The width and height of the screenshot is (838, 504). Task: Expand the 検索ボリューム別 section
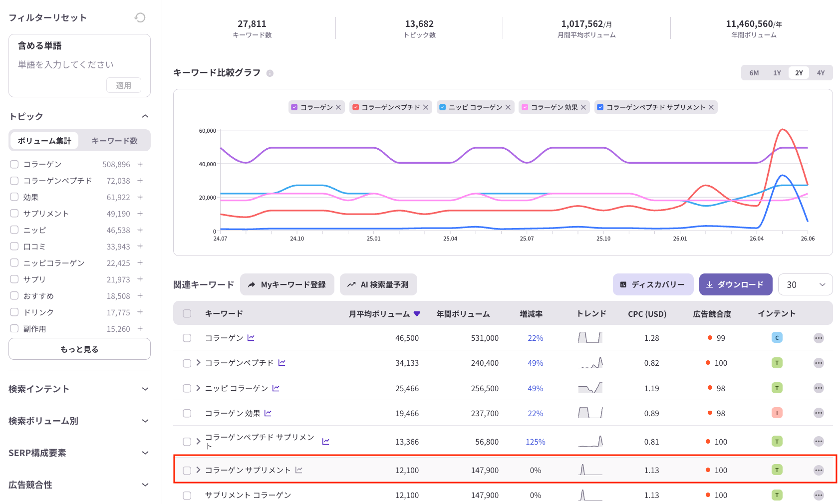click(145, 421)
